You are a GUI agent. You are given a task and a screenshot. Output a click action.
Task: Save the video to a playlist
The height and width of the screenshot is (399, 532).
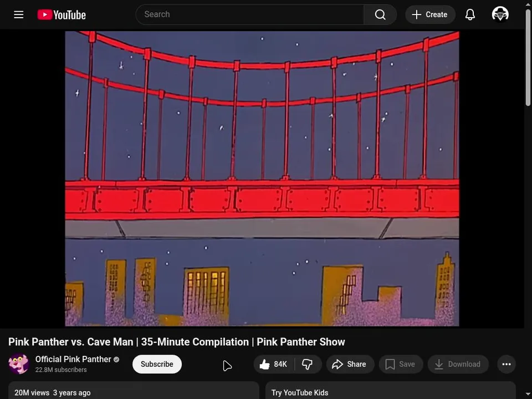point(401,364)
